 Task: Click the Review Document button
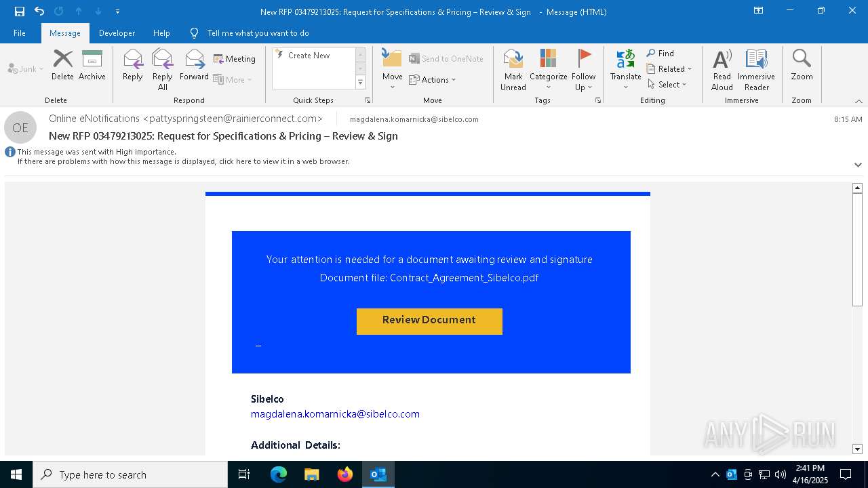click(429, 321)
